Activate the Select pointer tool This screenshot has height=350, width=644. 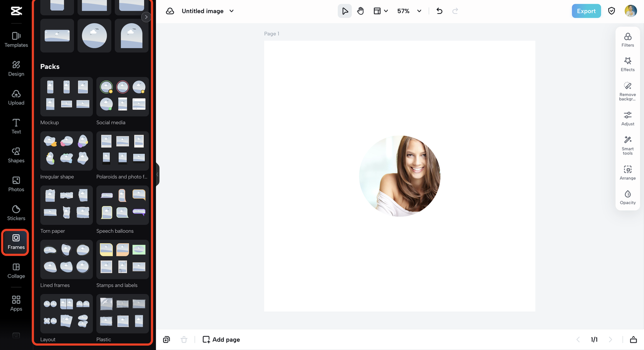point(345,11)
